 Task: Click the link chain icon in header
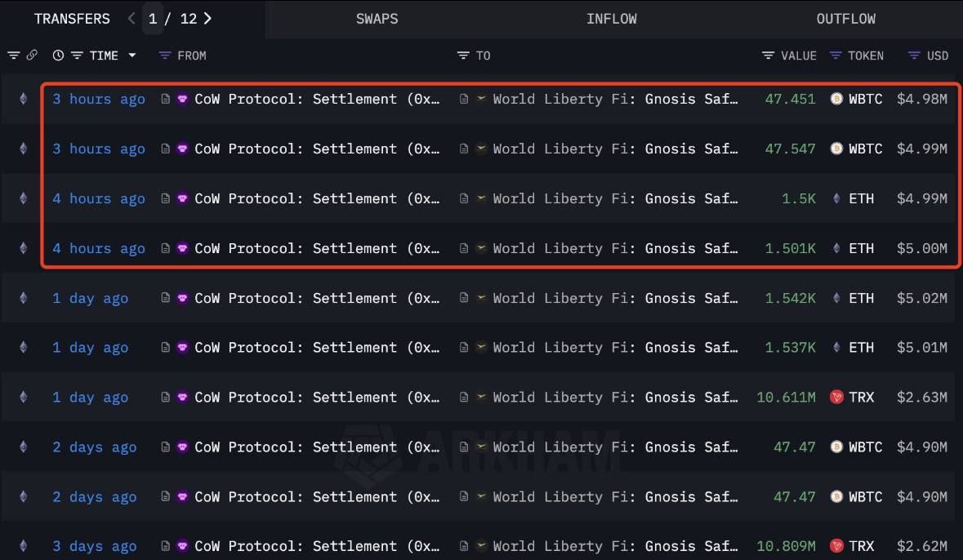[32, 56]
